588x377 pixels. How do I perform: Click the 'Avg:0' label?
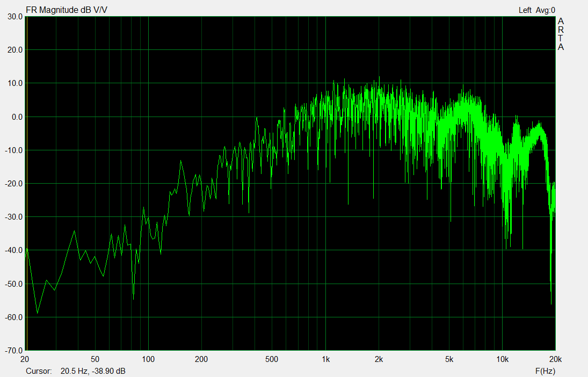pos(545,10)
